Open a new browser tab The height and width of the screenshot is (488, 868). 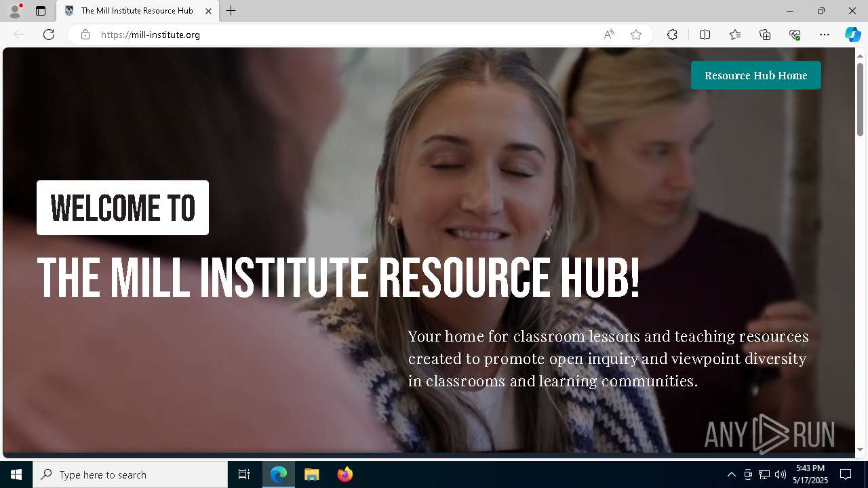point(231,11)
